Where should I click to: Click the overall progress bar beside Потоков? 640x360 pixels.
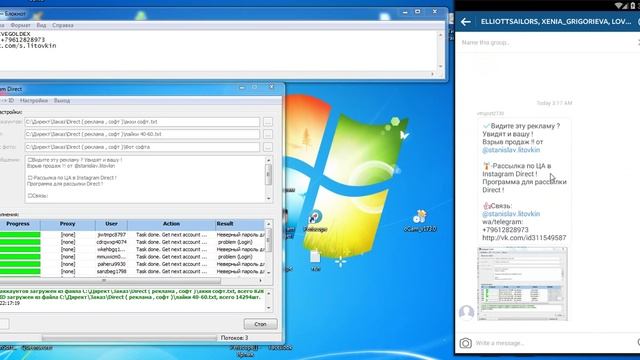129,338
